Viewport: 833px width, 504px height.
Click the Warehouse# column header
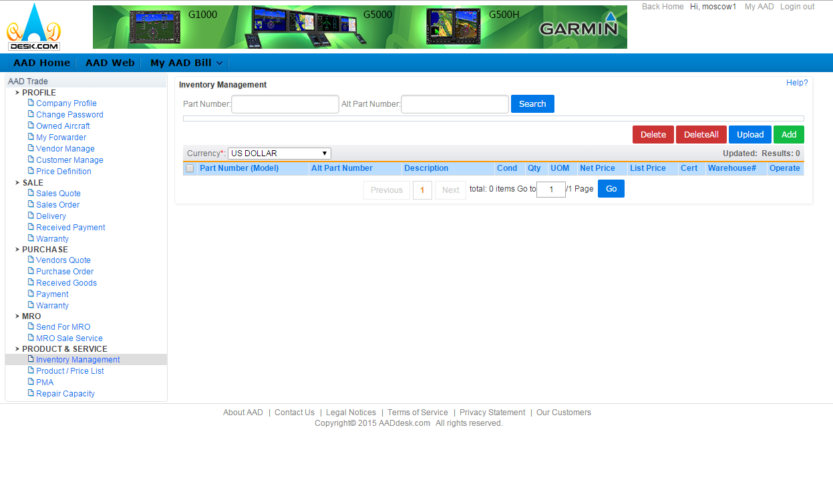(x=732, y=168)
